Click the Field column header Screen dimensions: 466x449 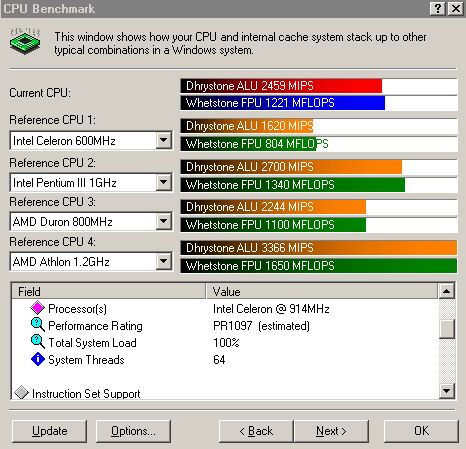click(109, 291)
